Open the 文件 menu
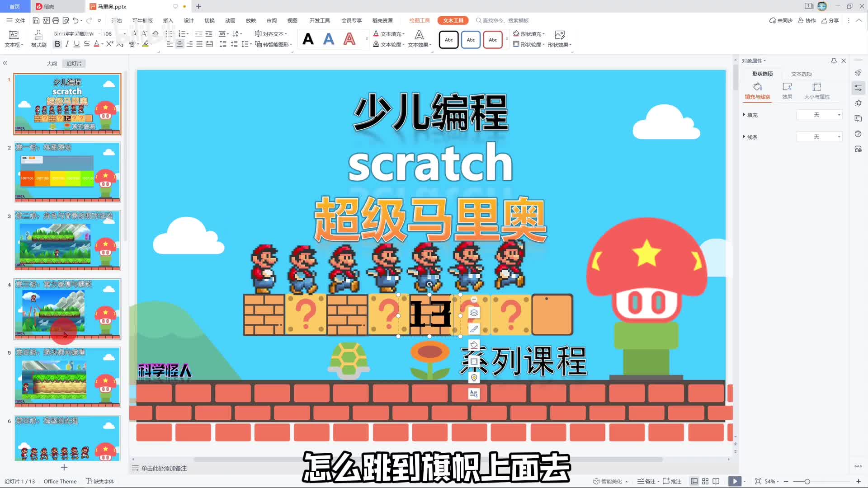Viewport: 868px width, 488px height. tap(16, 20)
